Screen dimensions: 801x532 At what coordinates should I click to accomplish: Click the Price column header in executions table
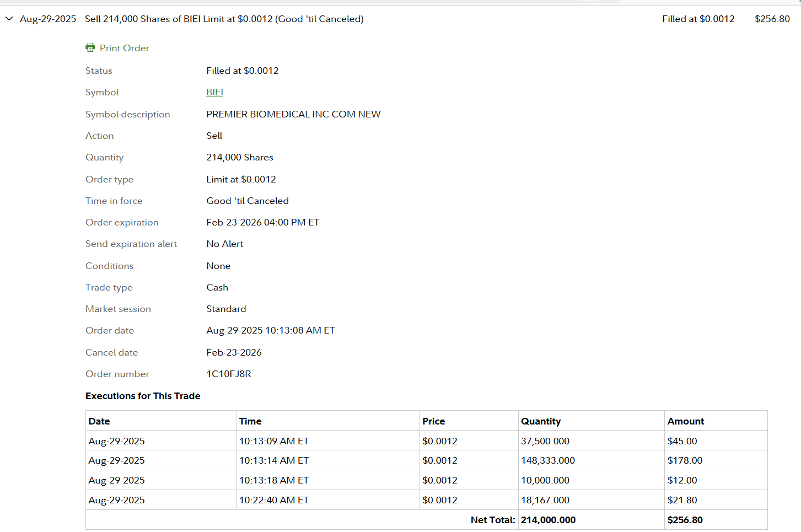434,421
